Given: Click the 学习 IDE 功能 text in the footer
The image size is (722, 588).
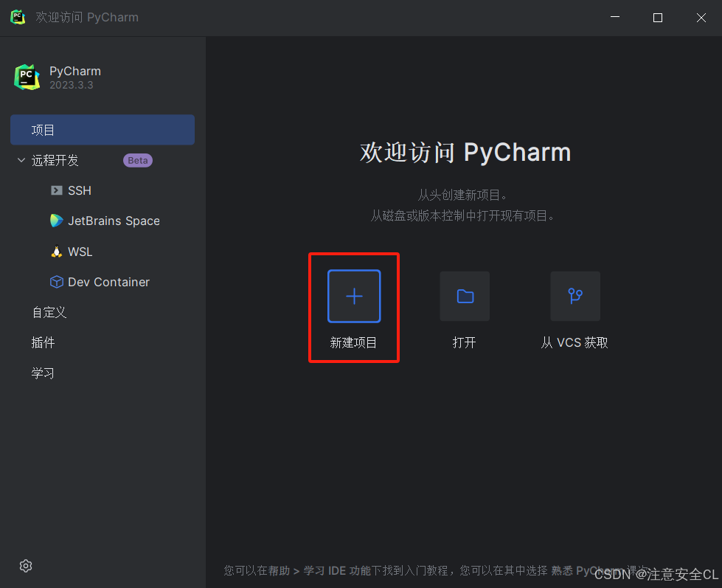Looking at the screenshot, I should (x=337, y=570).
